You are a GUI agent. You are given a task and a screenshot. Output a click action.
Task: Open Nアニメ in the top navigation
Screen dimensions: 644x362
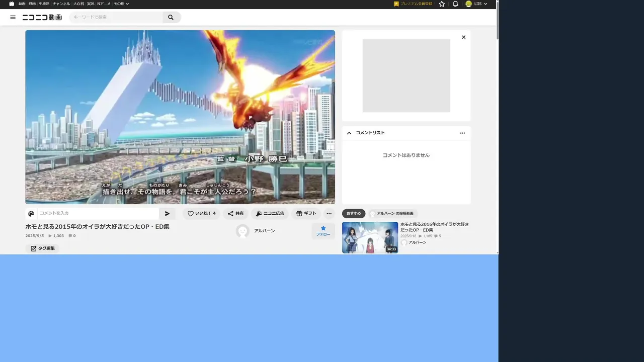[104, 4]
